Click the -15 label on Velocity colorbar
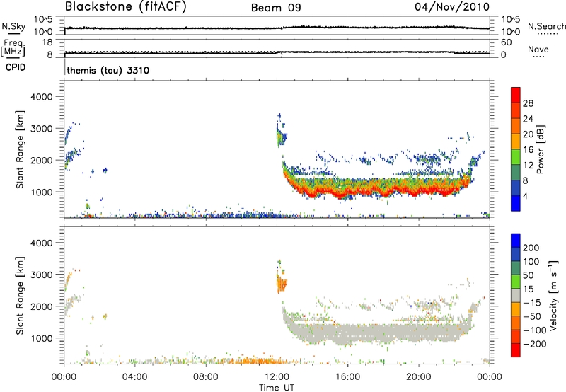The width and height of the screenshot is (566, 392). pos(532,302)
